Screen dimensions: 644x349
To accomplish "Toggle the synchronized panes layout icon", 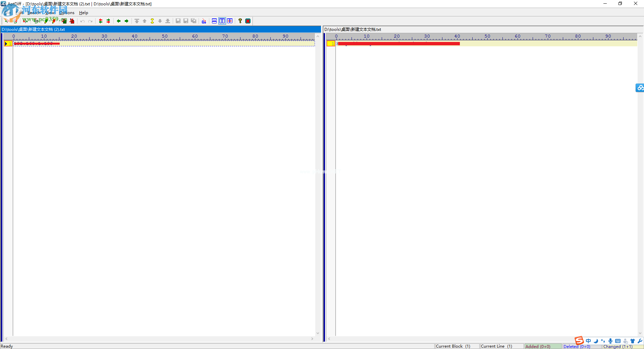I will (230, 21).
